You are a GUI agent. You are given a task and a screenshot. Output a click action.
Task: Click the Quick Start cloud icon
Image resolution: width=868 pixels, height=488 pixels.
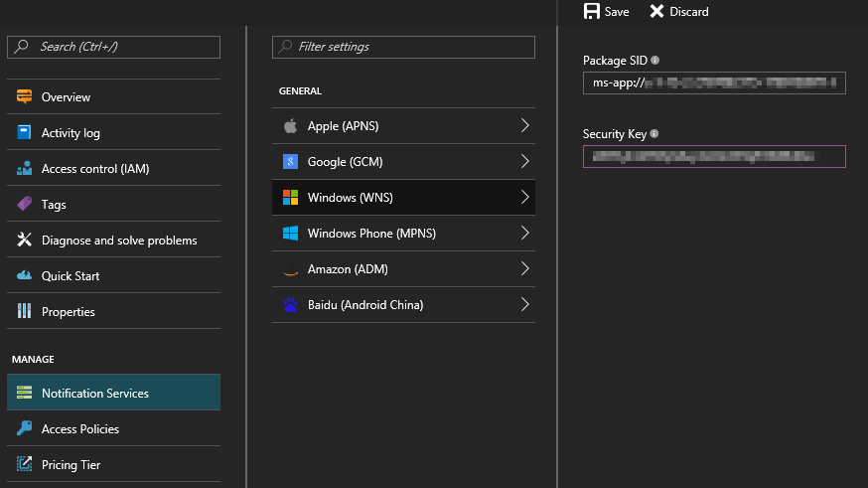point(25,275)
